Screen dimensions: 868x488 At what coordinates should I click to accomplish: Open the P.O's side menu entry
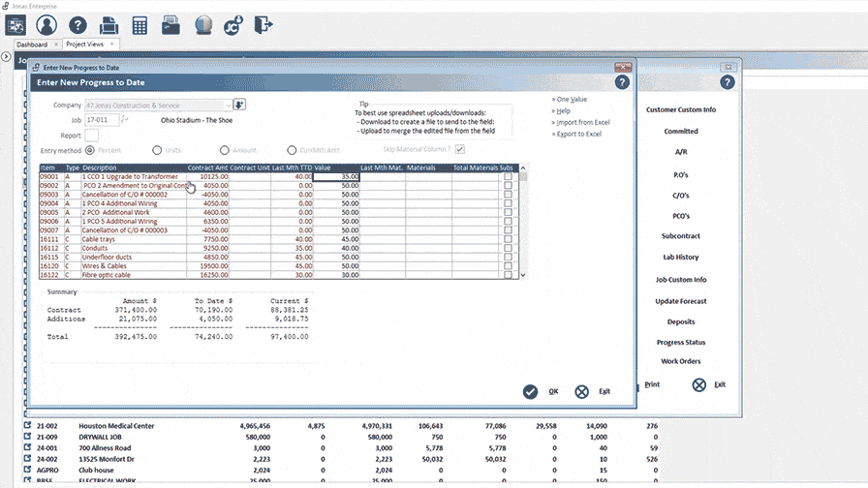[681, 175]
